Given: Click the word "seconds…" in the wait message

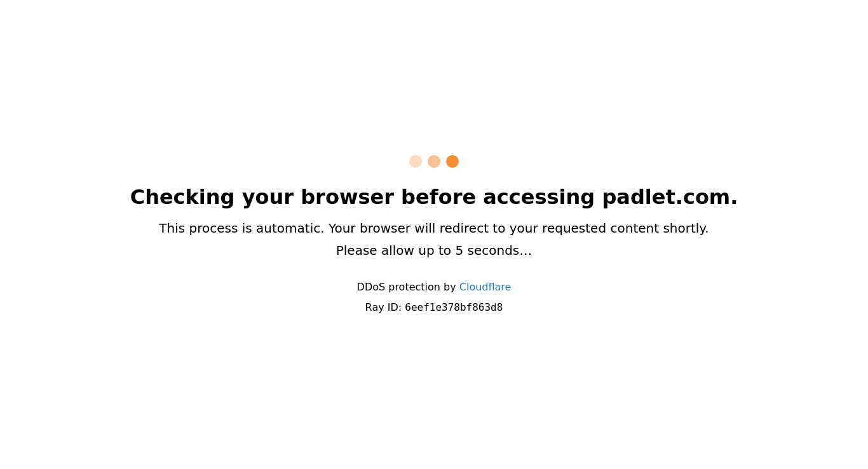Looking at the screenshot, I should tap(499, 251).
